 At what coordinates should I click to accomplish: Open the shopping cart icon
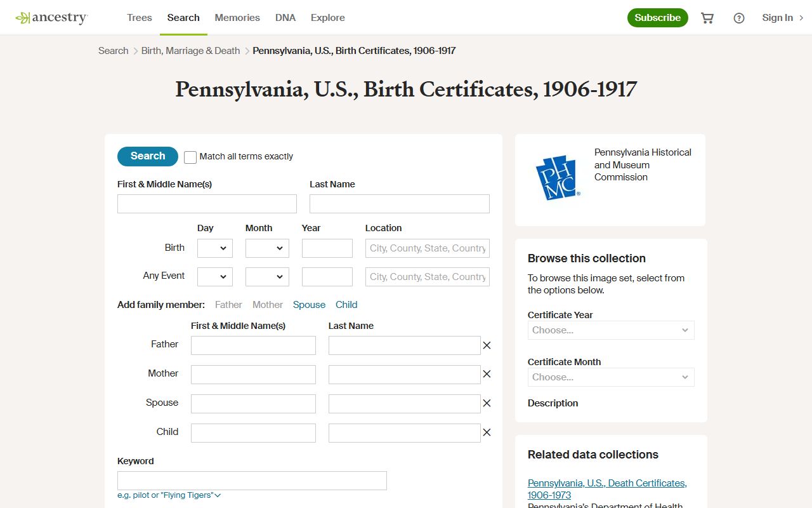point(707,18)
